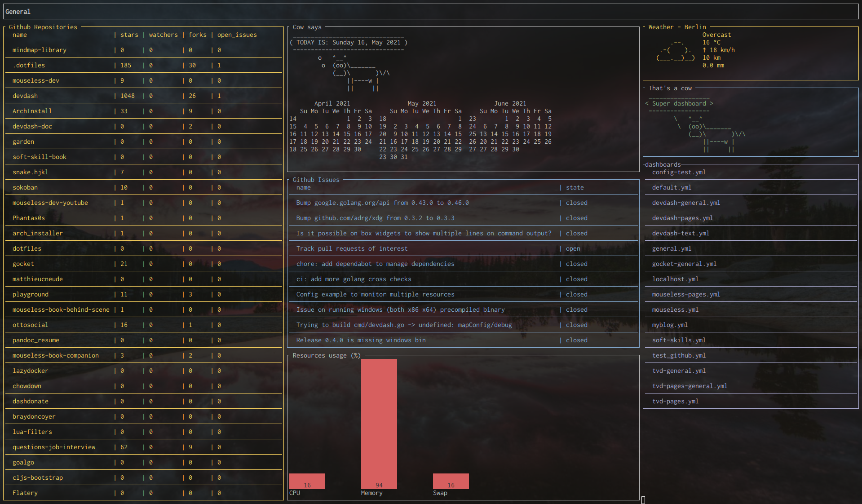Viewport: 862px width, 504px height.
Task: Select the General tab at the top
Action: 18,12
